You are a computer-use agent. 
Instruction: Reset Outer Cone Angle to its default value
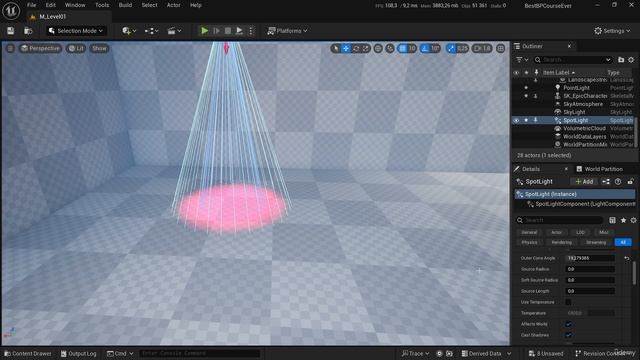(627, 258)
